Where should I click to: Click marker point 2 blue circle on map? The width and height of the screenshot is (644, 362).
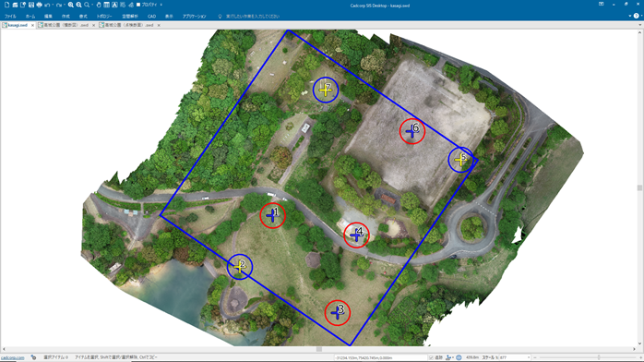[240, 267]
